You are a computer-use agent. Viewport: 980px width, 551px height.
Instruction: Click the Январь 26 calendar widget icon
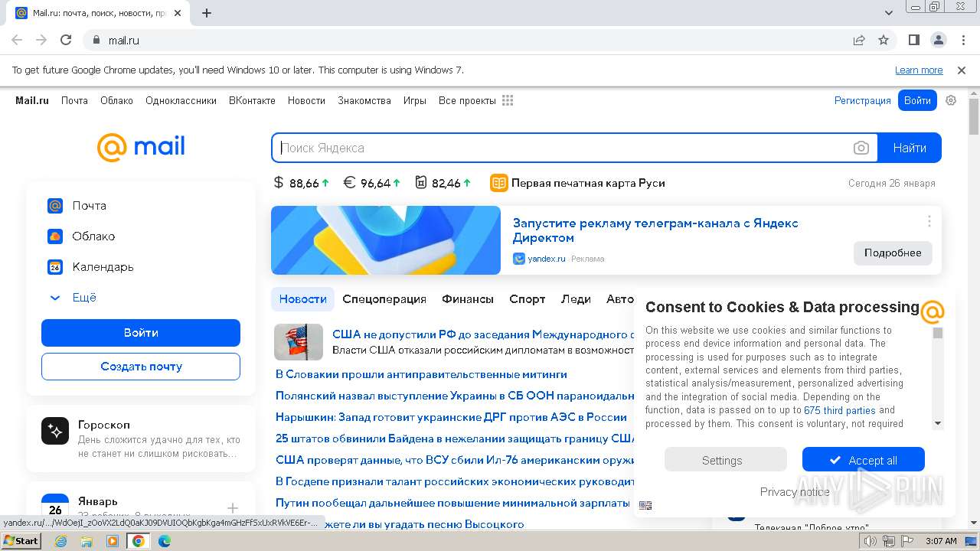(x=55, y=505)
